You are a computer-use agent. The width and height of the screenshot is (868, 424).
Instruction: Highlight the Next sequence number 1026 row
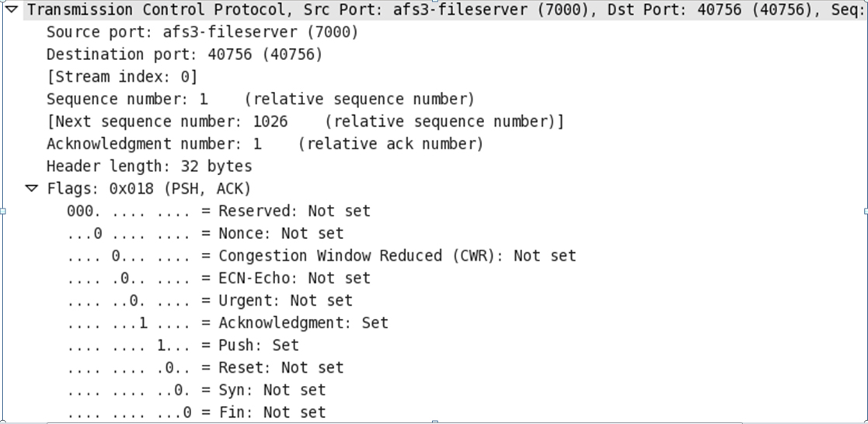pyautogui.click(x=305, y=121)
